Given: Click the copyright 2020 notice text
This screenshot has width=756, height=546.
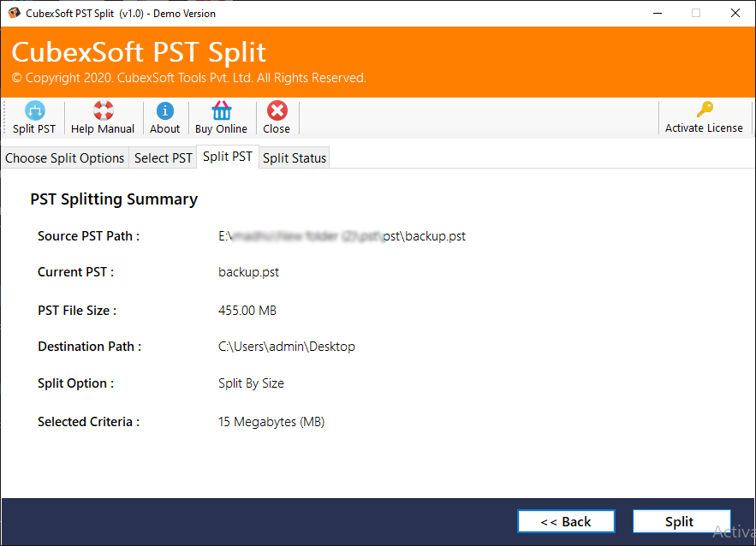Looking at the screenshot, I should click(189, 78).
